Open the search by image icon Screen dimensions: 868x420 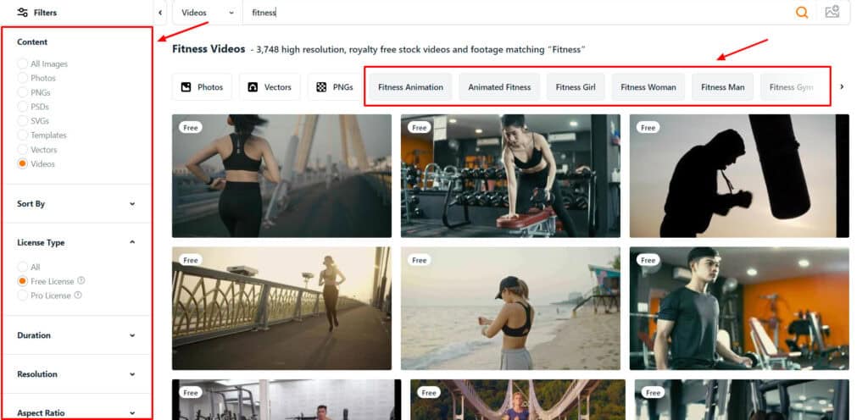click(832, 12)
